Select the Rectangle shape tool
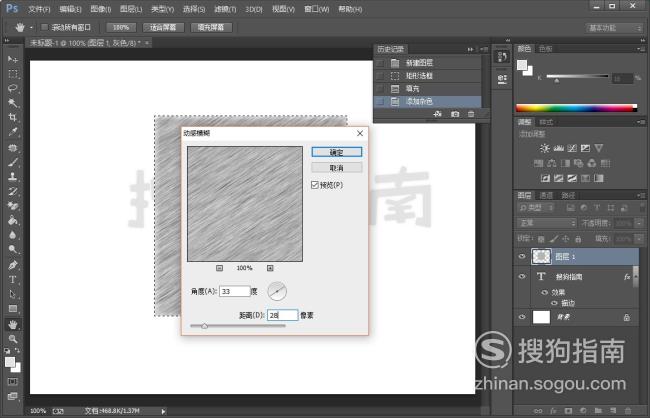Screen dimensions: 650x418 [12, 309]
